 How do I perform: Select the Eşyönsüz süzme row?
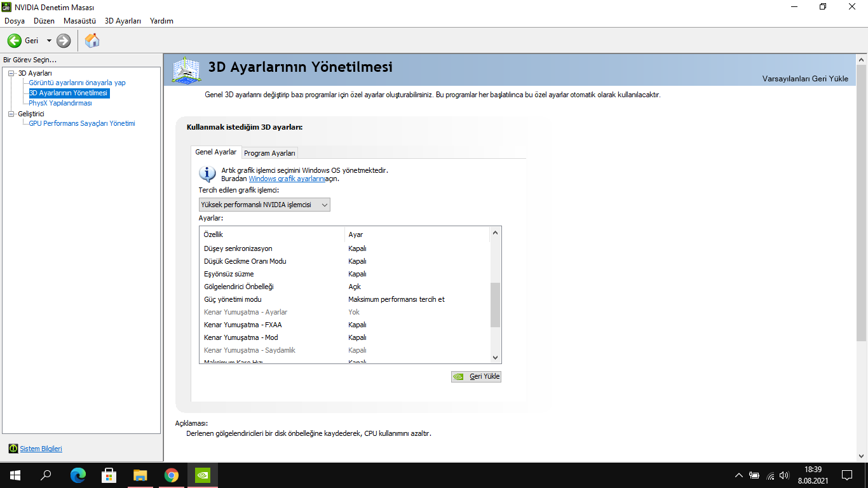pyautogui.click(x=345, y=274)
